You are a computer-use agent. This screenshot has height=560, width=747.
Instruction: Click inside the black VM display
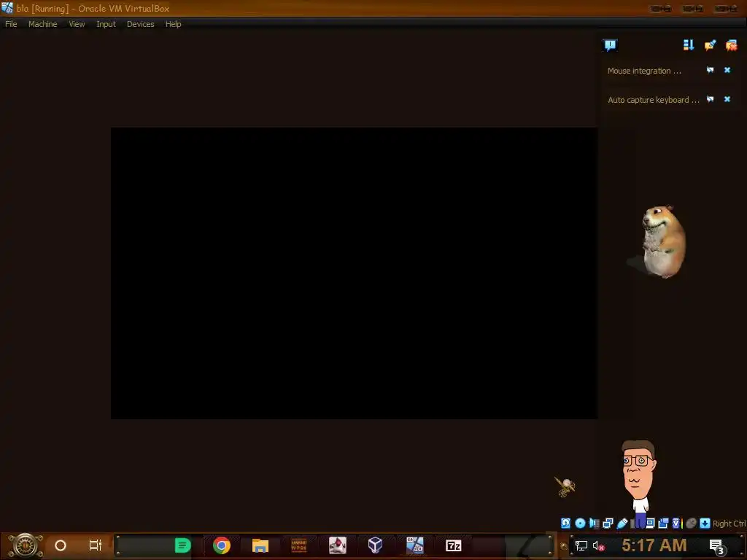pos(354,273)
